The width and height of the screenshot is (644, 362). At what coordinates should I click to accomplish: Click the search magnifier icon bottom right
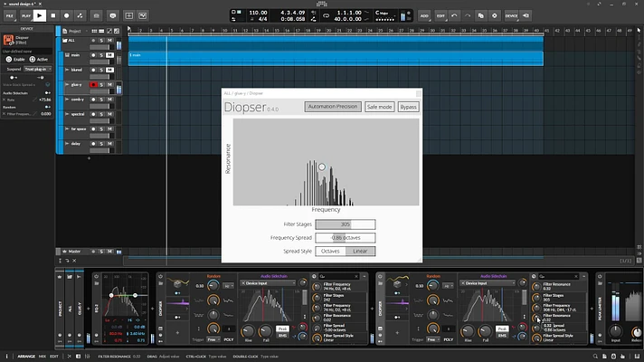click(x=595, y=357)
